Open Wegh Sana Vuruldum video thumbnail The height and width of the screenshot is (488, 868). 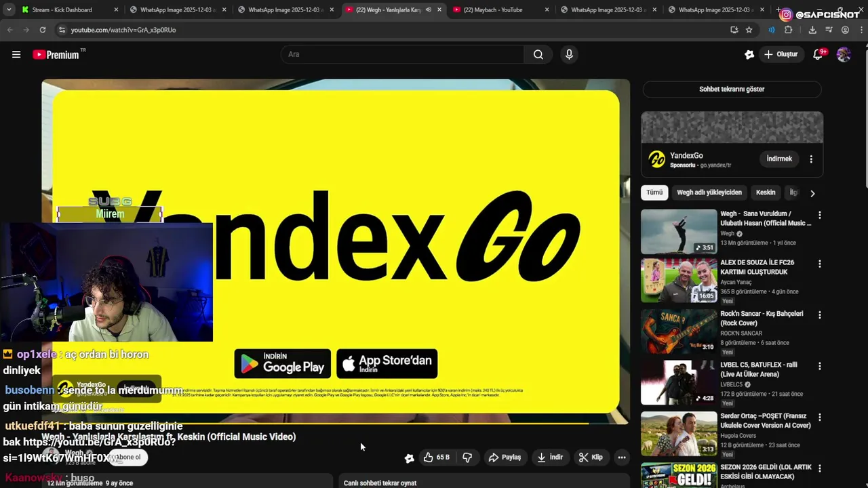tap(679, 231)
